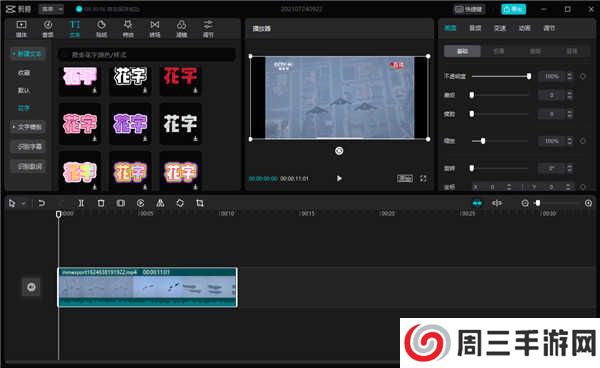This screenshot has height=368, width=600.
Task: Click the 识别歌词 button
Action: [x=29, y=166]
